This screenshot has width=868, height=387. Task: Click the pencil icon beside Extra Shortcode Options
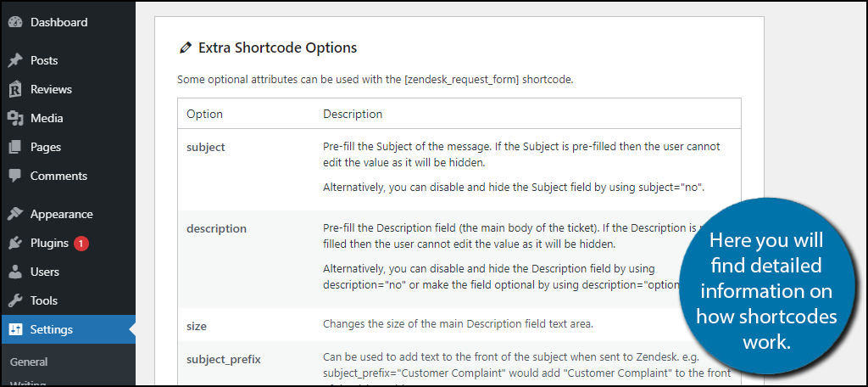tap(186, 48)
